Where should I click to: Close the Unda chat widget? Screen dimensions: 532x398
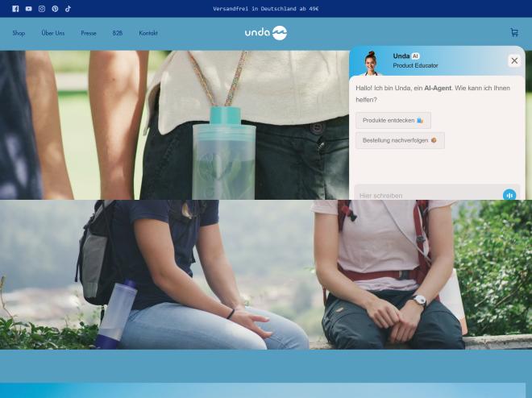pyautogui.click(x=514, y=60)
